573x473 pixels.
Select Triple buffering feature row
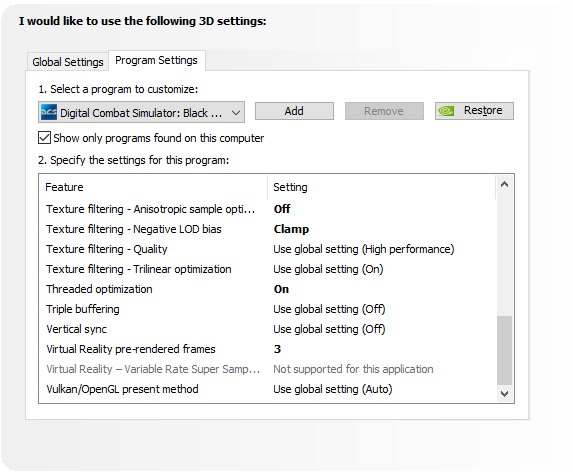[268, 309]
